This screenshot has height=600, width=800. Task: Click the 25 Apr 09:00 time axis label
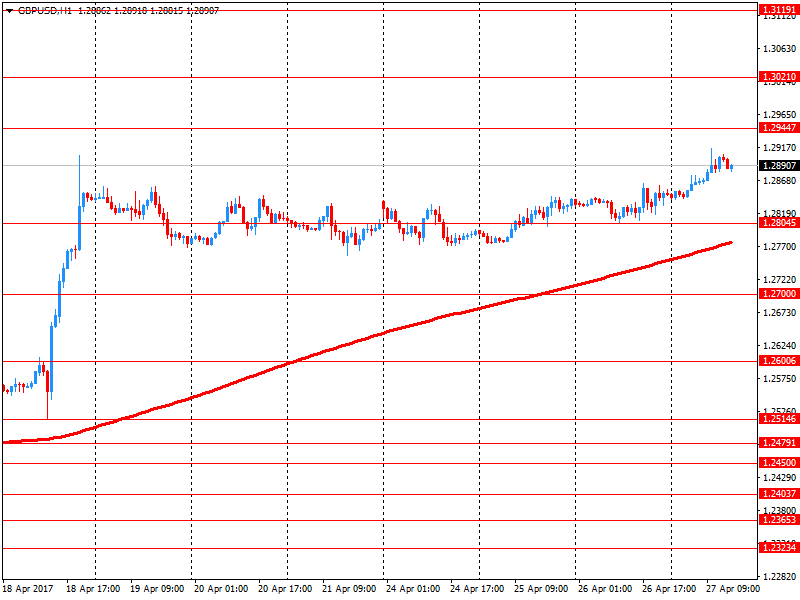[541, 589]
